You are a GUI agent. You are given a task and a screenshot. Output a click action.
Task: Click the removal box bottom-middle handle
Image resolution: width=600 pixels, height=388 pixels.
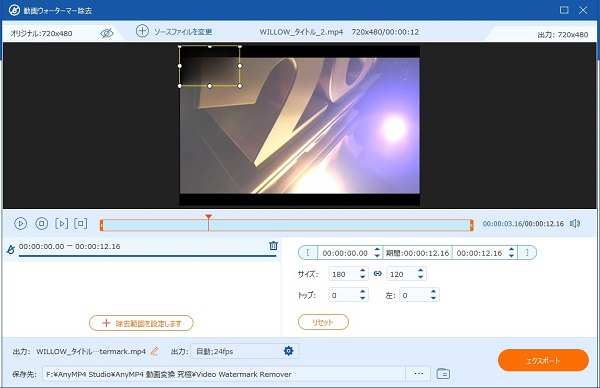tap(210, 86)
